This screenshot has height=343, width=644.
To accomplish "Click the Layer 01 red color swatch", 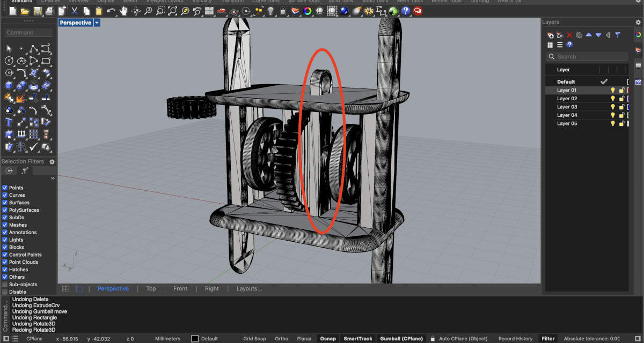I will 628,90.
